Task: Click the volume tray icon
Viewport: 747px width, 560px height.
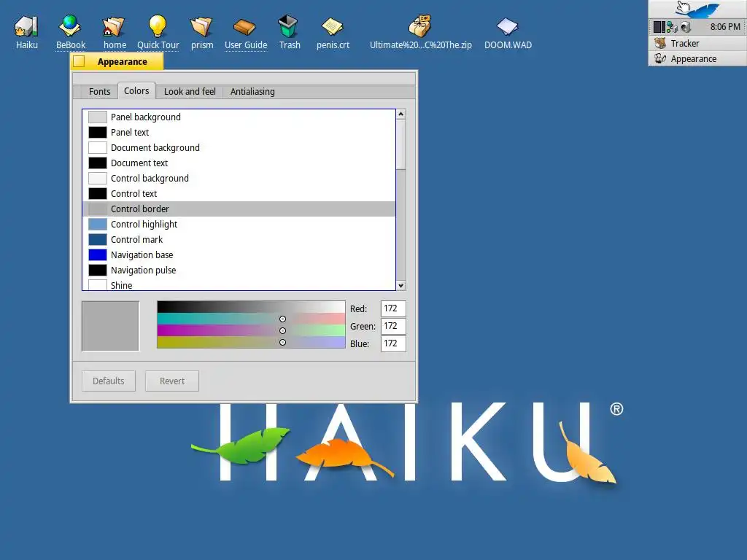Action: click(686, 27)
